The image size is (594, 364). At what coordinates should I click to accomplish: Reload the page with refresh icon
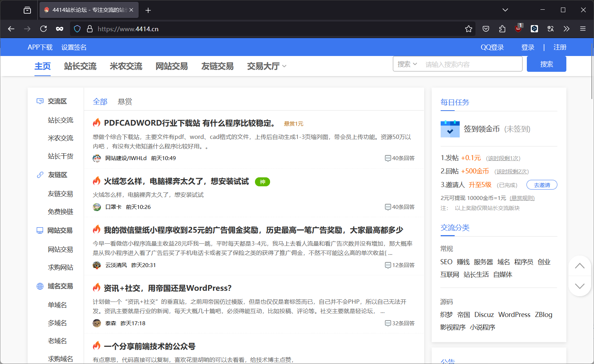point(43,29)
